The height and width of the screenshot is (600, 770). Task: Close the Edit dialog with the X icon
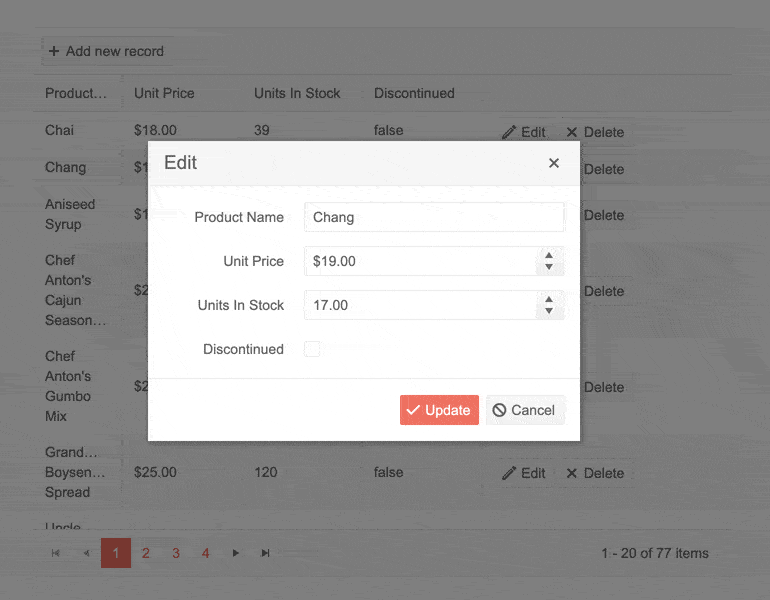pos(553,163)
